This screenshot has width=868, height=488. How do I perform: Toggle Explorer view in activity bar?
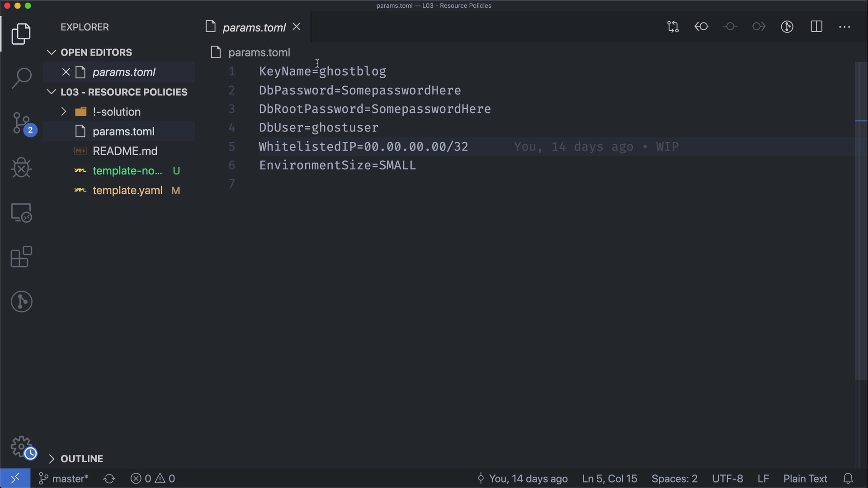[x=21, y=34]
